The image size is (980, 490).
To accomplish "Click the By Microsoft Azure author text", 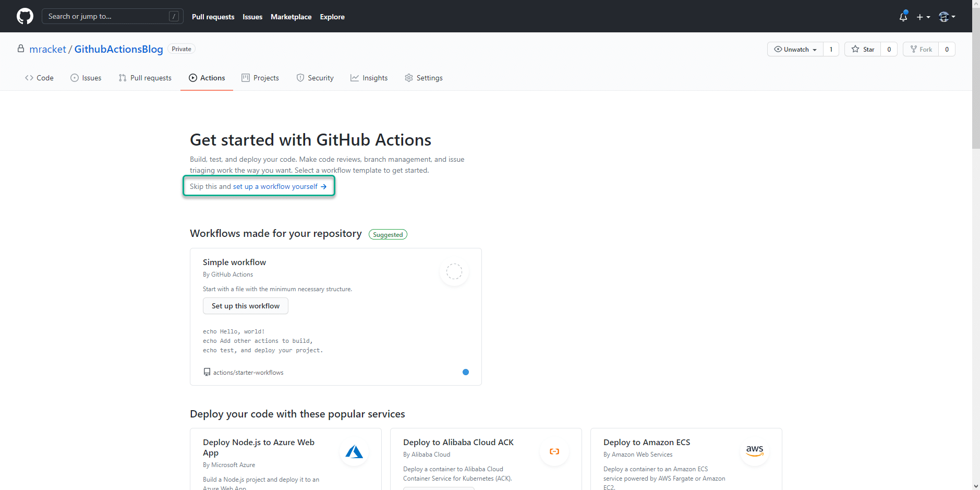I will click(x=229, y=465).
